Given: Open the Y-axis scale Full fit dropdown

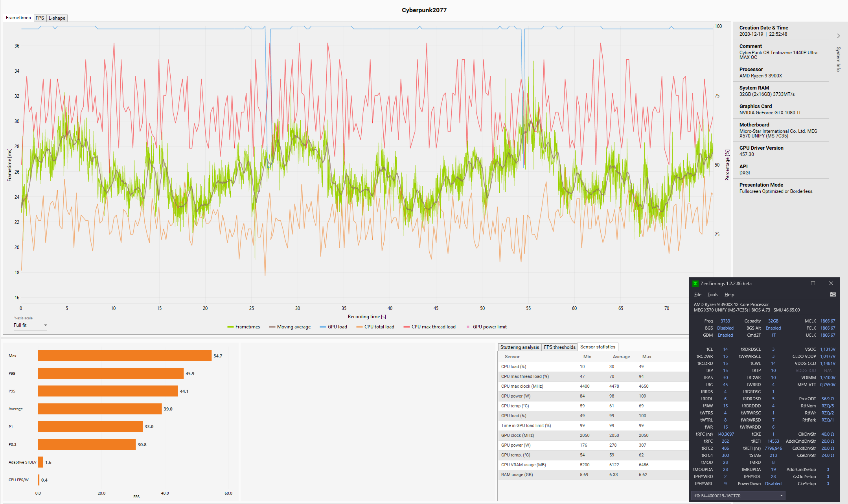Looking at the screenshot, I should pyautogui.click(x=30, y=325).
